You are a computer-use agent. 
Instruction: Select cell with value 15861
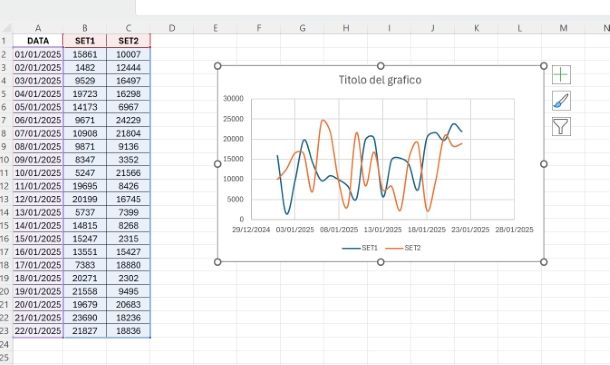click(x=85, y=54)
